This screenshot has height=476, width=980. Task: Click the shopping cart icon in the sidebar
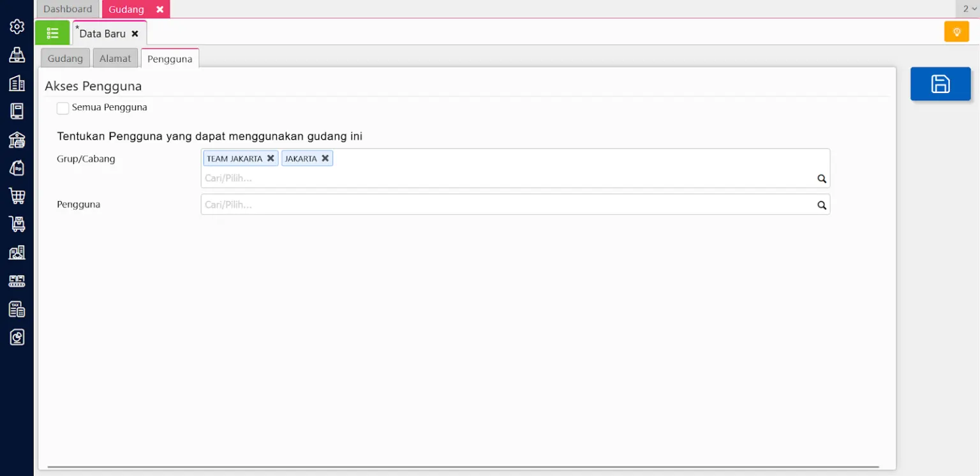17,196
